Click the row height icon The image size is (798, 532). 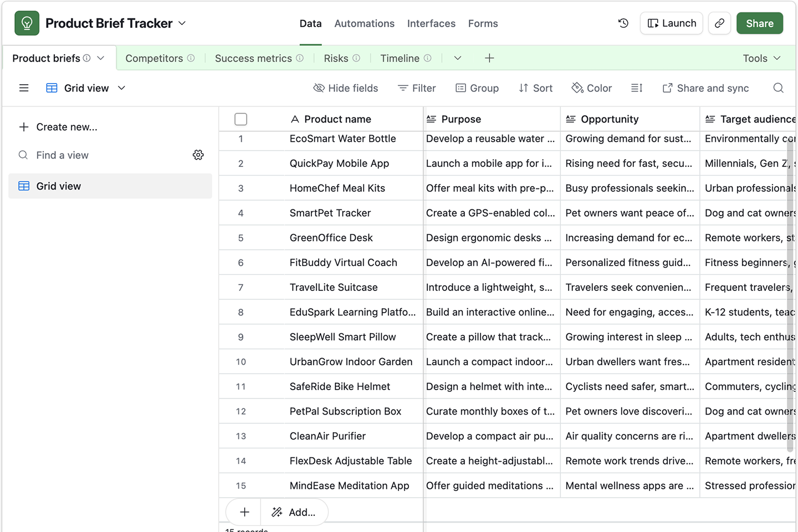637,88
